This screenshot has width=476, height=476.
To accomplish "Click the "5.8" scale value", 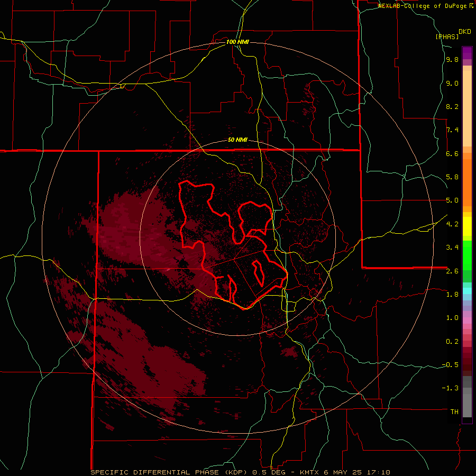I will (452, 177).
